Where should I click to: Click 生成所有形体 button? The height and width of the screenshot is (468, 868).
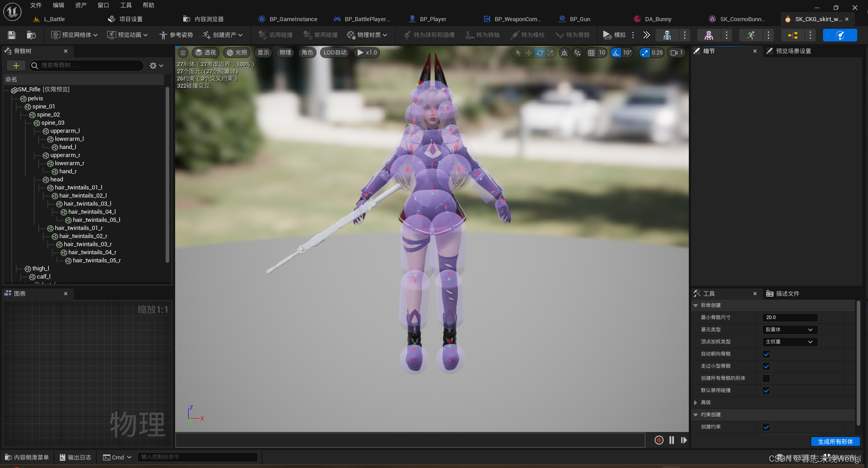click(x=836, y=442)
